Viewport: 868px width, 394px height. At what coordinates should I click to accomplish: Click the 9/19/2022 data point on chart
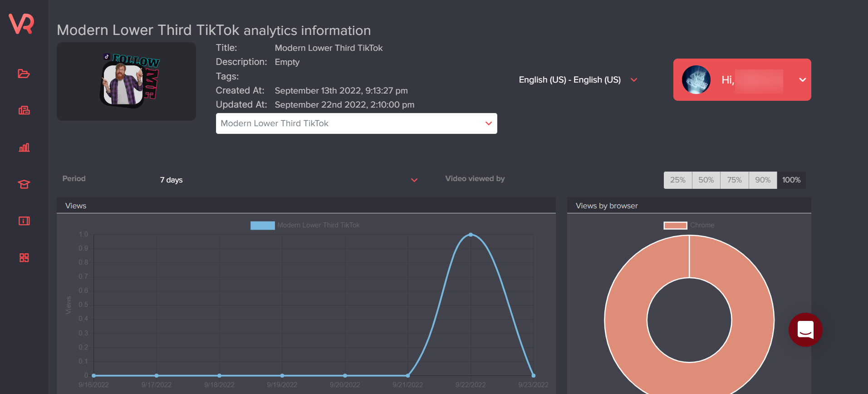pyautogui.click(x=282, y=375)
